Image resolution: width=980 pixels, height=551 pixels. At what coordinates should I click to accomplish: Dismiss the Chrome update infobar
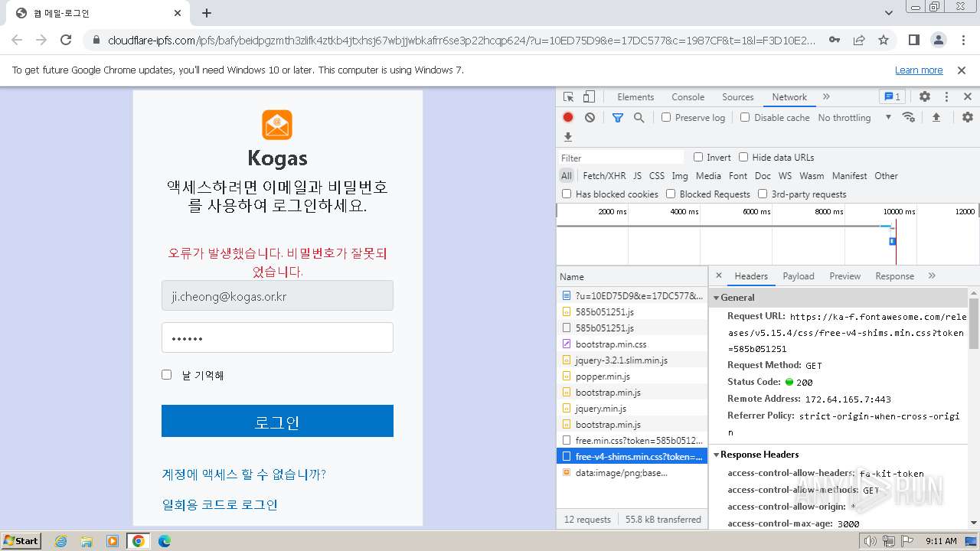pos(962,70)
